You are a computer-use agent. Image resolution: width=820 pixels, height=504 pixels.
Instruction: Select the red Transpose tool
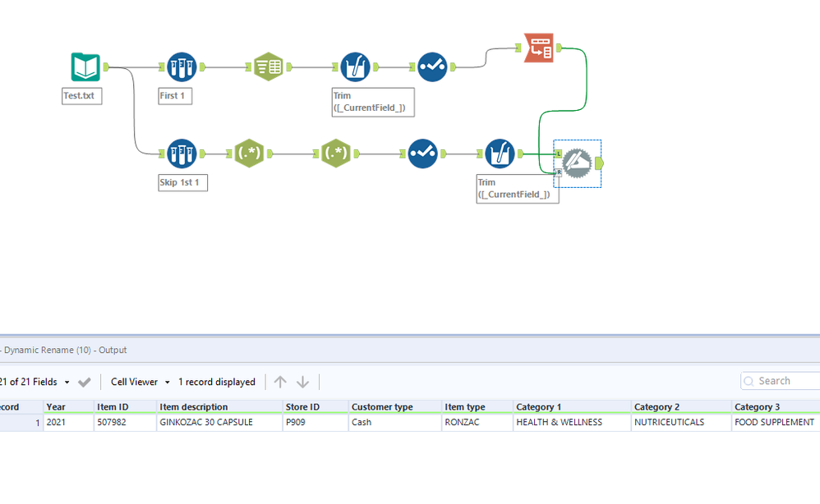[539, 48]
